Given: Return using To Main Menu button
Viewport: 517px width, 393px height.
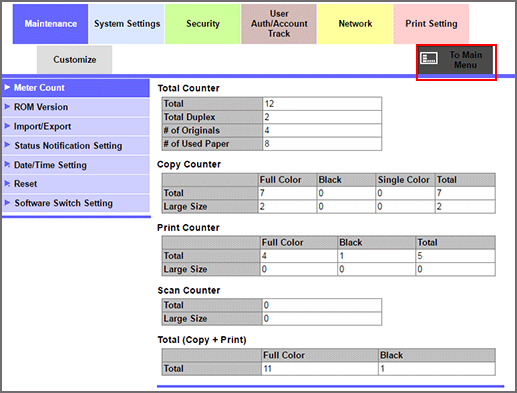Looking at the screenshot, I should pyautogui.click(x=456, y=60).
